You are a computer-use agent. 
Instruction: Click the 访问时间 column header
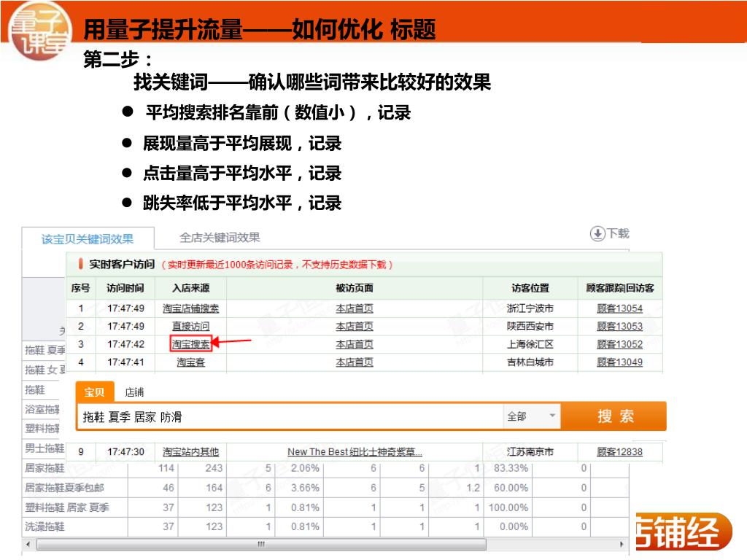tap(125, 288)
